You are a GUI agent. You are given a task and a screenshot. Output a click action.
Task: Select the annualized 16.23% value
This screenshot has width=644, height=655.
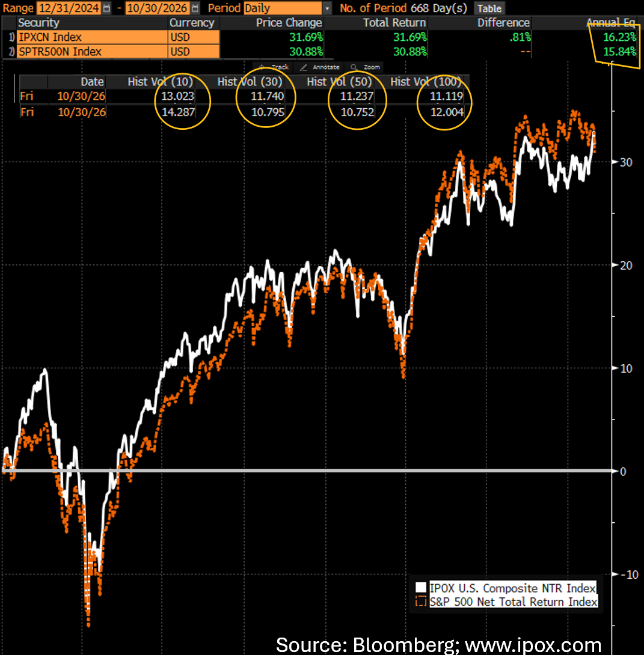click(619, 37)
